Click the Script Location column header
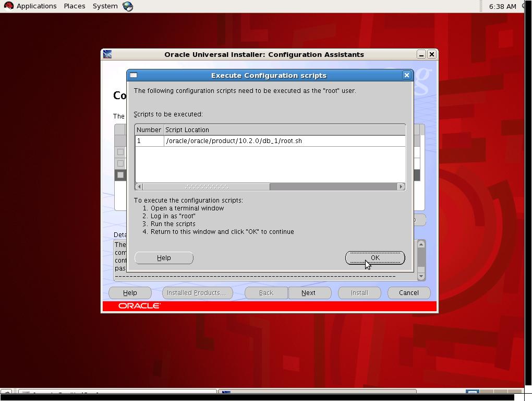532x401 pixels. pos(285,129)
